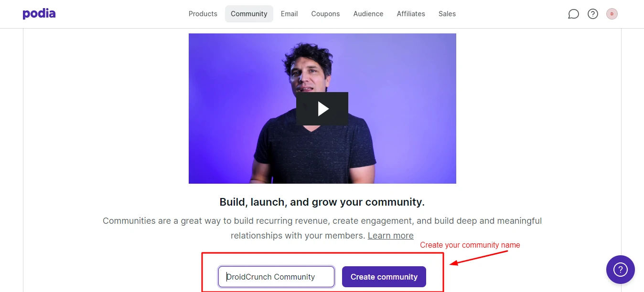The width and height of the screenshot is (644, 292).
Task: Open the chat messages icon
Action: pos(573,14)
